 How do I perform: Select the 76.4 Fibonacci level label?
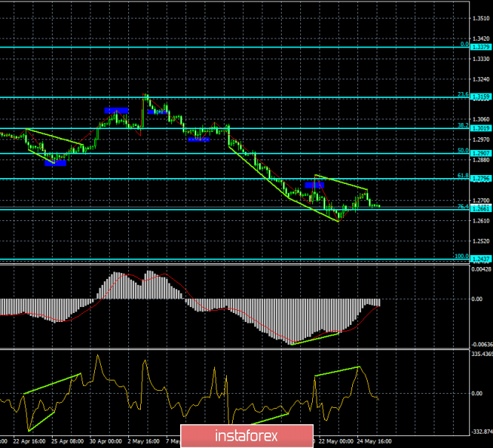463,207
